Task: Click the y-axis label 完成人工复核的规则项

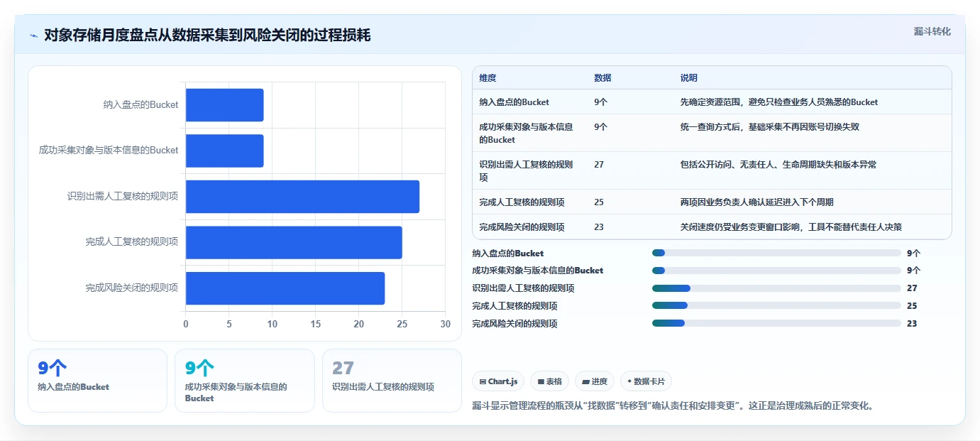Action: [132, 242]
